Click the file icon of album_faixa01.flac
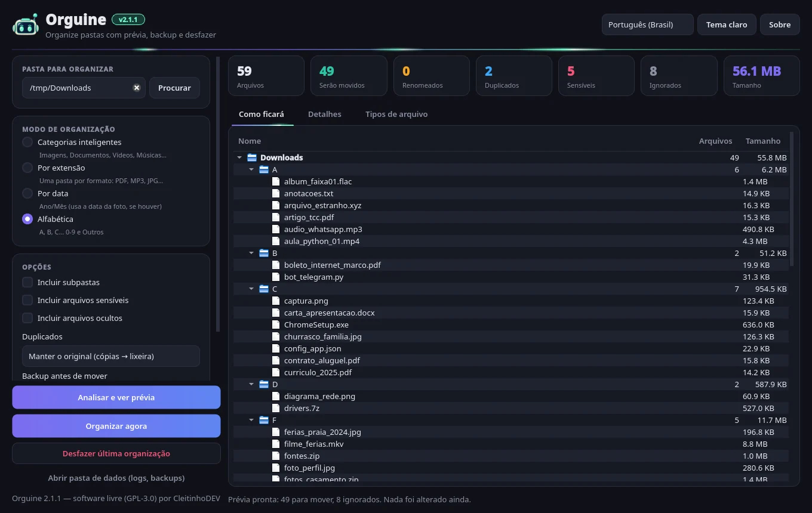 276,181
